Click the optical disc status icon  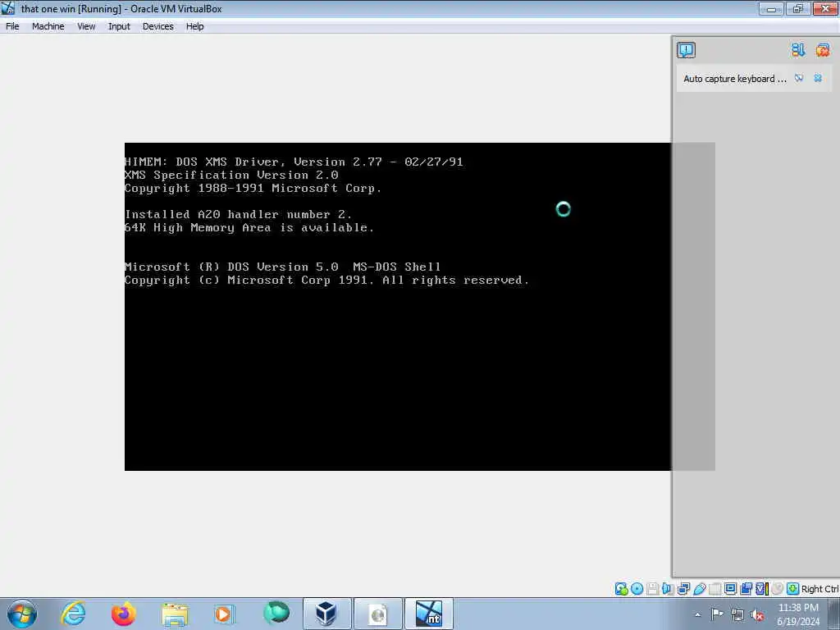(637, 589)
